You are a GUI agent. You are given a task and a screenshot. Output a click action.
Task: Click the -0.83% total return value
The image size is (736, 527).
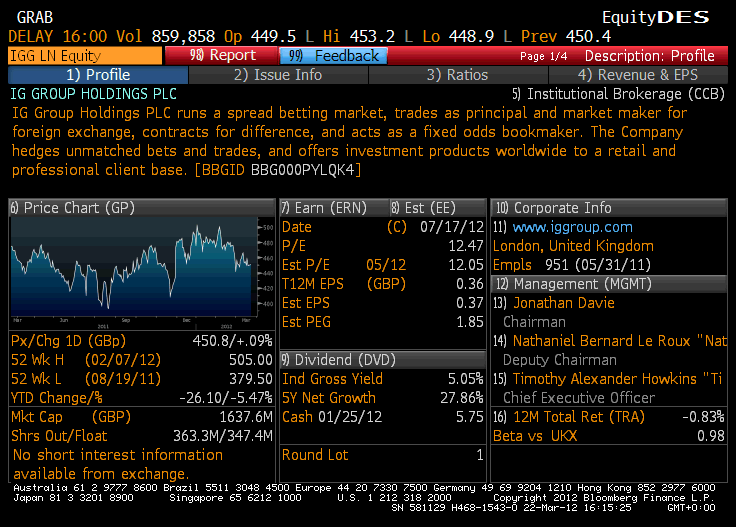pos(703,417)
